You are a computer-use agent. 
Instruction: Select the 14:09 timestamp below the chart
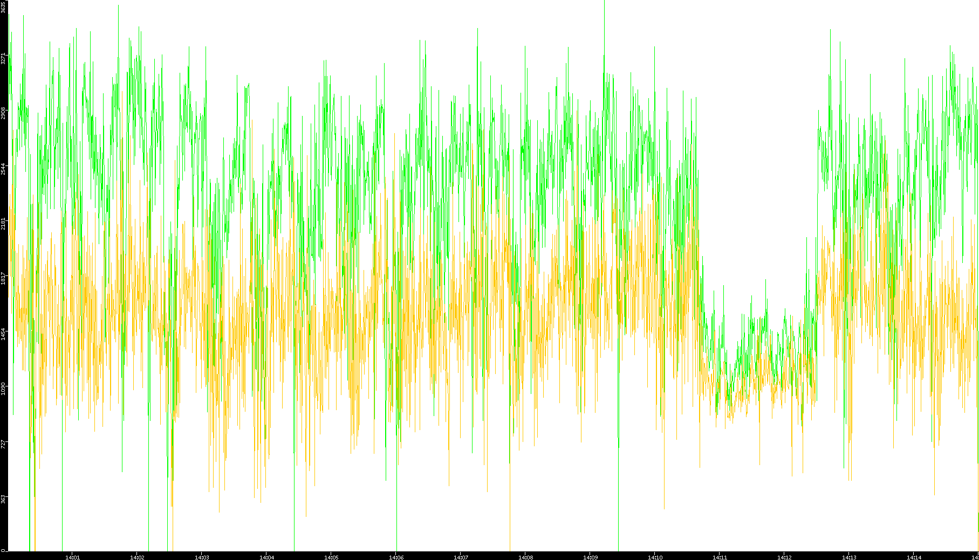tap(590, 557)
